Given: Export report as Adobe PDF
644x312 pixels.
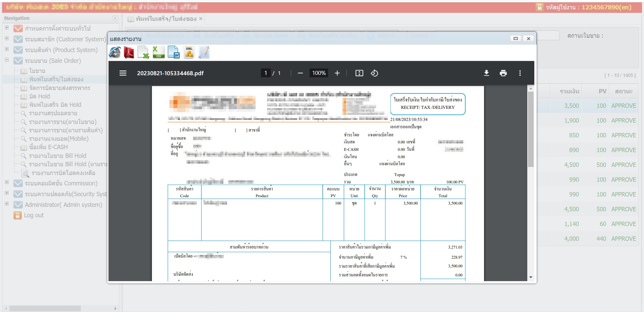Looking at the screenshot, I should coord(129,53).
